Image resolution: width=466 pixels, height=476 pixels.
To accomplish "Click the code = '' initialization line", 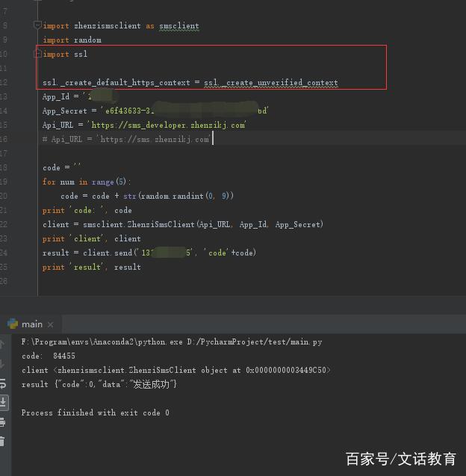I will (x=61, y=167).
